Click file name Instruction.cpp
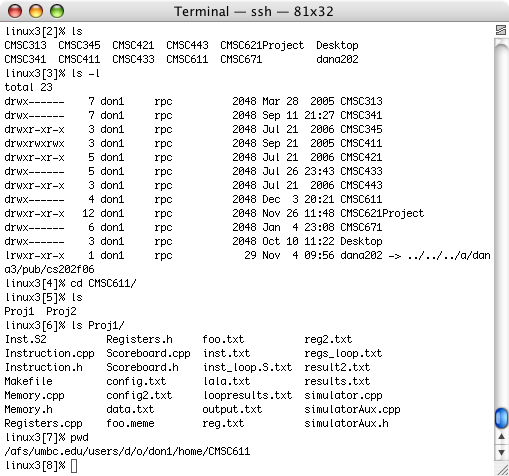Screen dimensions: 509x476 tap(50, 354)
